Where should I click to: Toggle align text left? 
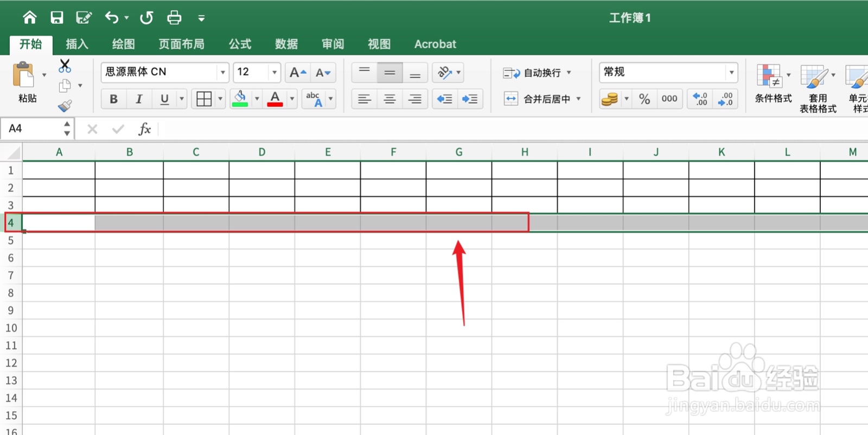(364, 99)
